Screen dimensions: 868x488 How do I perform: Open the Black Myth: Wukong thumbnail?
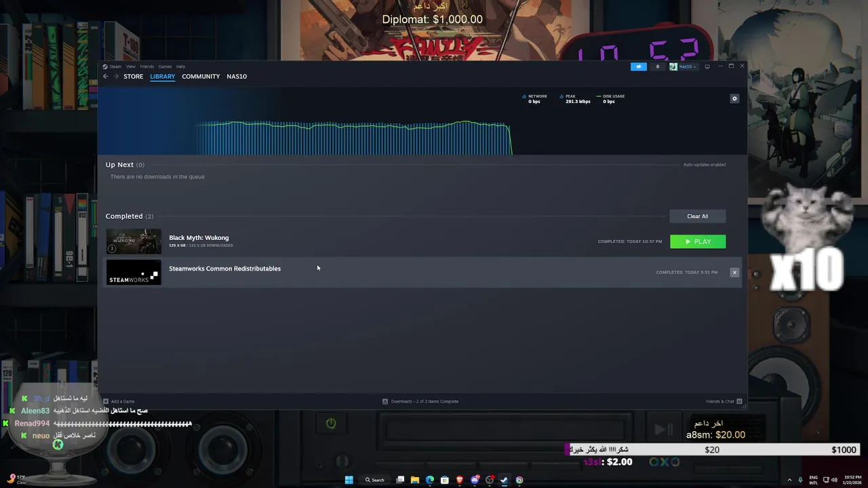[134, 241]
